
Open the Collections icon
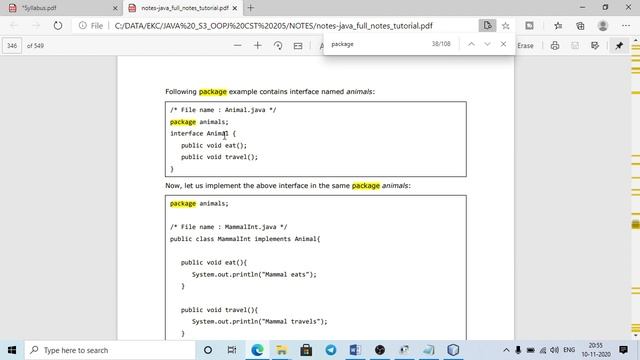(580, 26)
